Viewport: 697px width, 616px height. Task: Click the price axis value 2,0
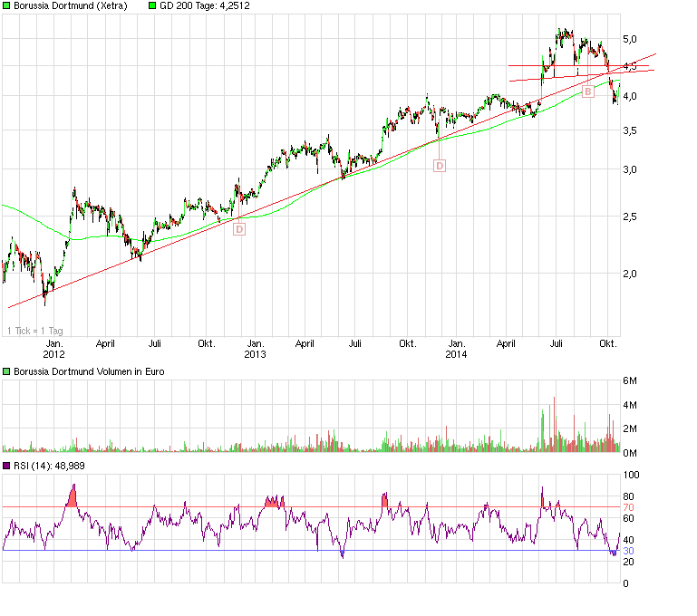(x=629, y=274)
